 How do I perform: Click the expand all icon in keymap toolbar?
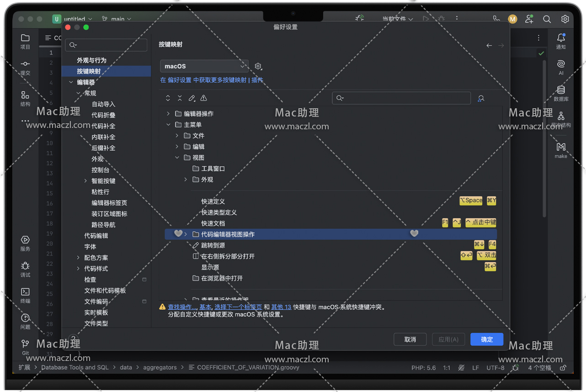(x=168, y=98)
